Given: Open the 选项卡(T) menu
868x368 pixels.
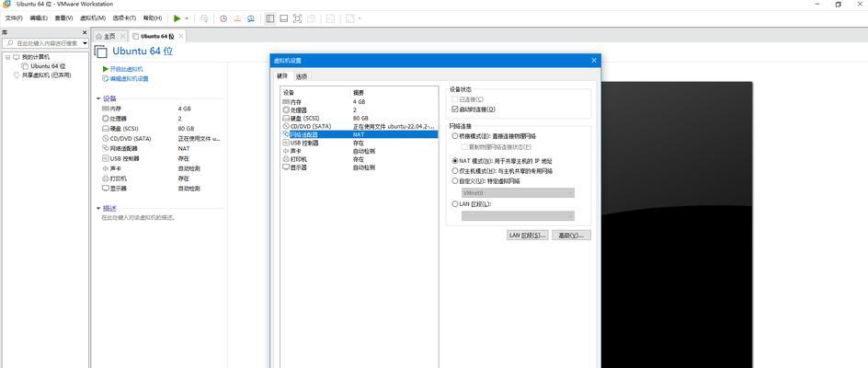Looking at the screenshot, I should pyautogui.click(x=124, y=18).
